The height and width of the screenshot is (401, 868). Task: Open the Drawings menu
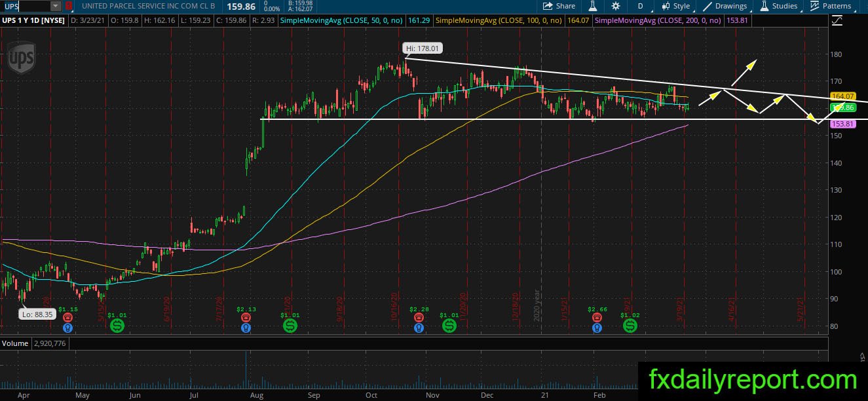[x=725, y=6]
